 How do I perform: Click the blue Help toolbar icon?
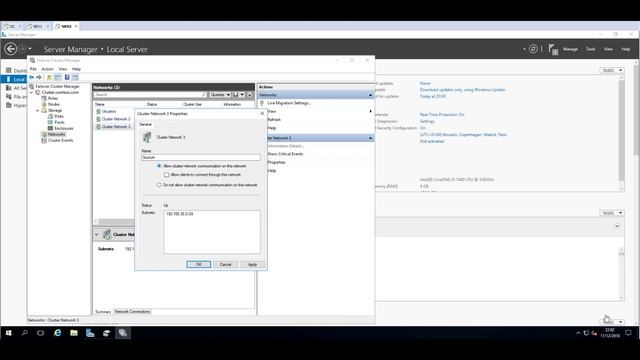67,77
